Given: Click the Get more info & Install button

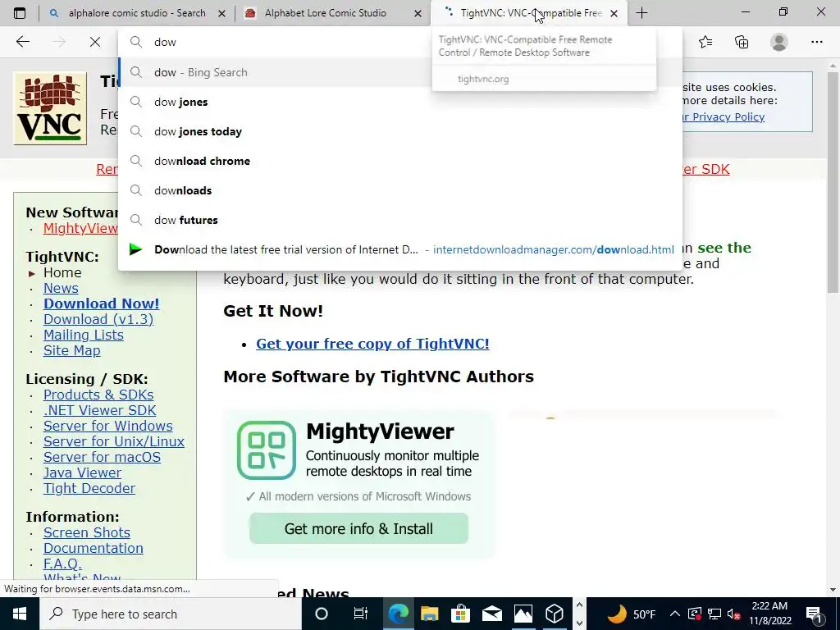Looking at the screenshot, I should [359, 528].
